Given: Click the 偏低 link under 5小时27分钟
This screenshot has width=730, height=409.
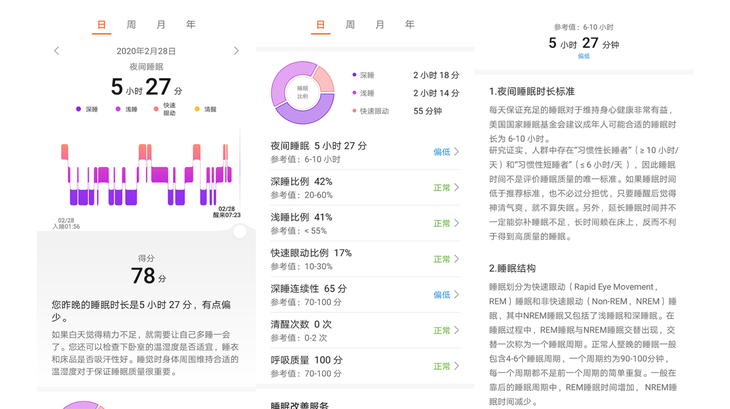Looking at the screenshot, I should 584,57.
